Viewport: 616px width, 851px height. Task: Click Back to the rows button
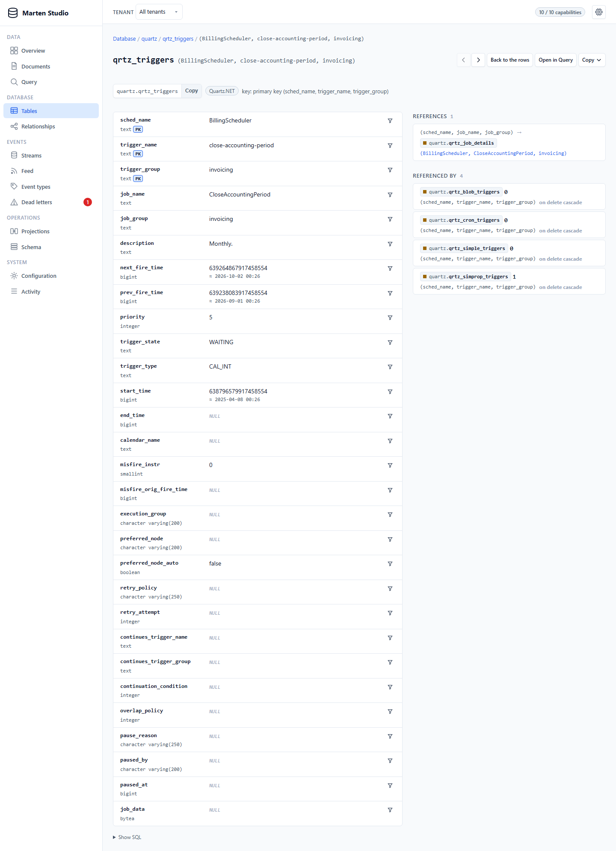tap(510, 60)
